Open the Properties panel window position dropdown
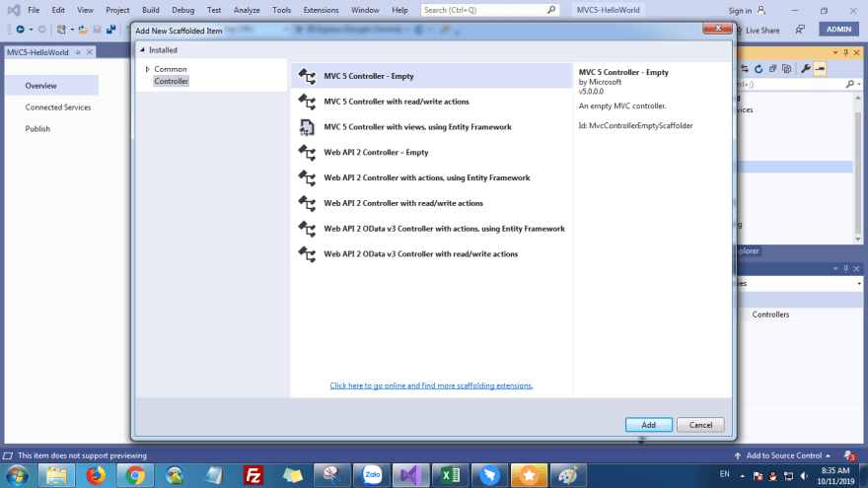 click(x=835, y=268)
